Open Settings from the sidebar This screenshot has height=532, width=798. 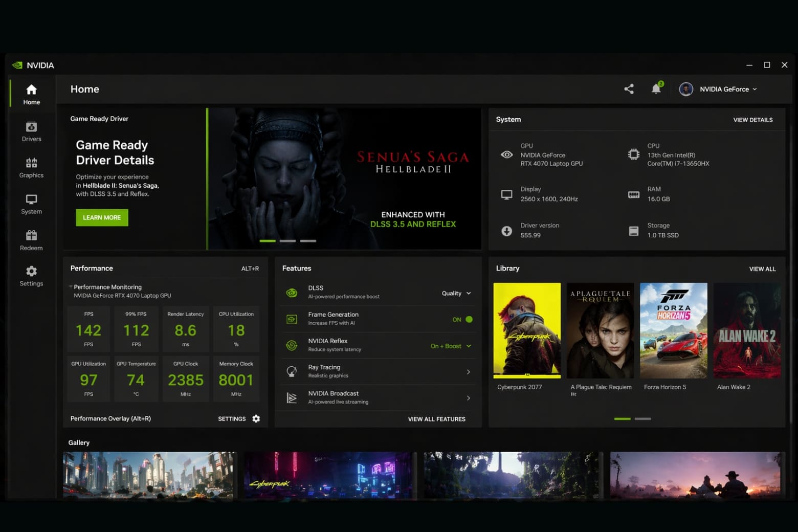pyautogui.click(x=31, y=276)
